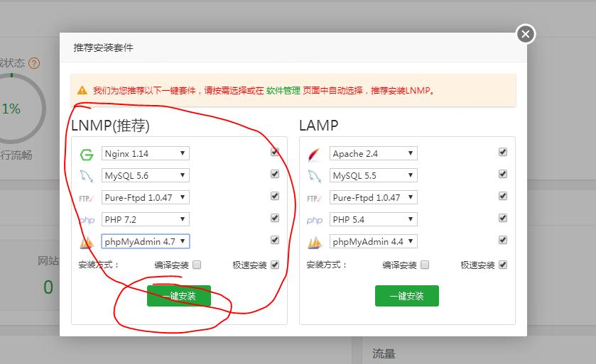Screen dimensions: 596x364
Task: Enable 编译安装 in LAMP column
Action: [x=425, y=265]
